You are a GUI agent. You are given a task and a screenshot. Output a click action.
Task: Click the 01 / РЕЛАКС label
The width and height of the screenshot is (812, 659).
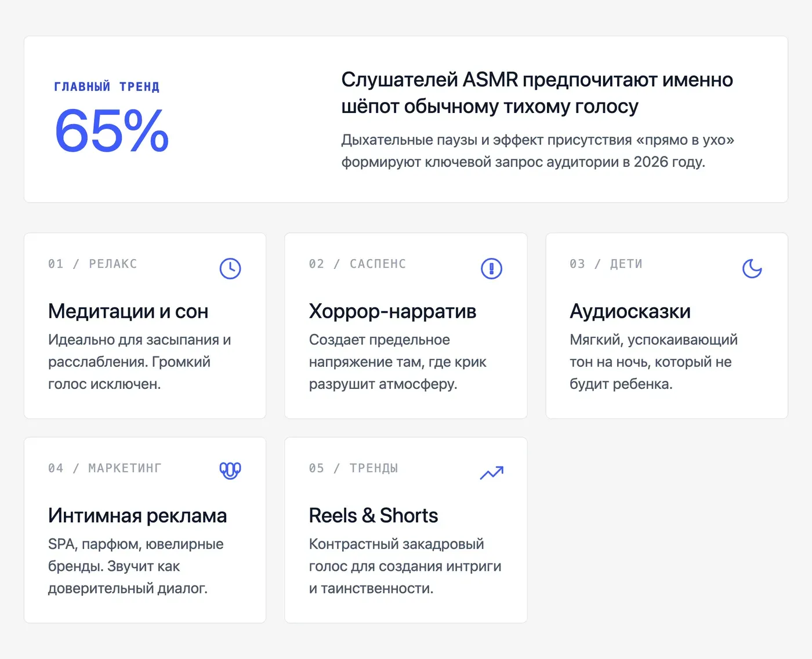tap(93, 264)
